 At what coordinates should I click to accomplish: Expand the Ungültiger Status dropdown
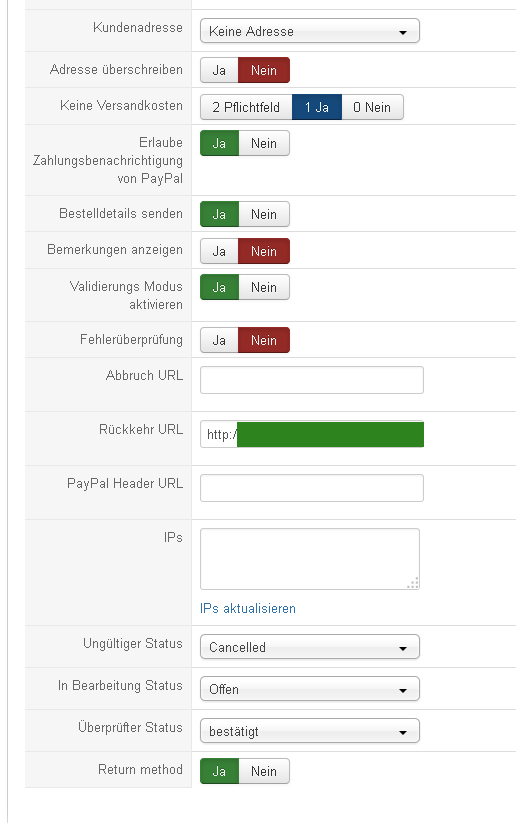310,647
